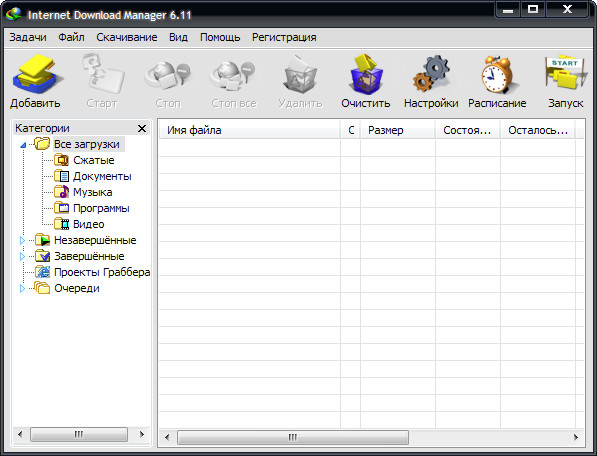
Task: Sort by Размер column header
Action: click(x=397, y=130)
